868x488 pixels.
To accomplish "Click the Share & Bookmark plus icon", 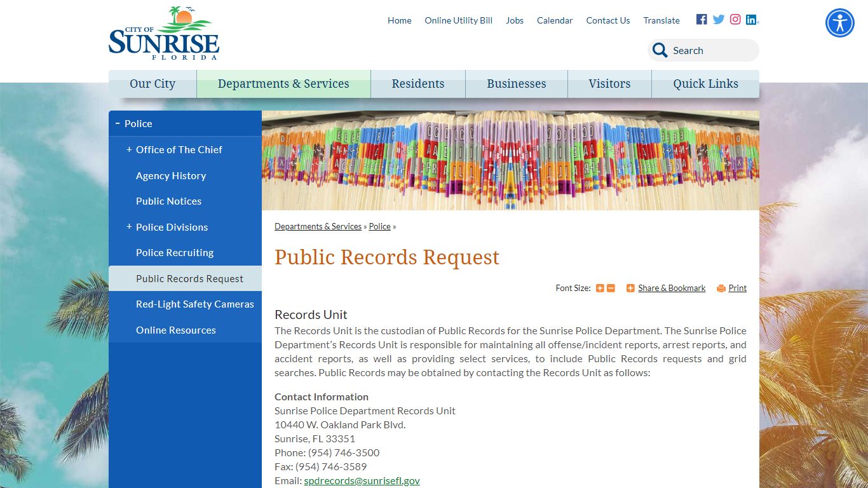I will point(630,288).
